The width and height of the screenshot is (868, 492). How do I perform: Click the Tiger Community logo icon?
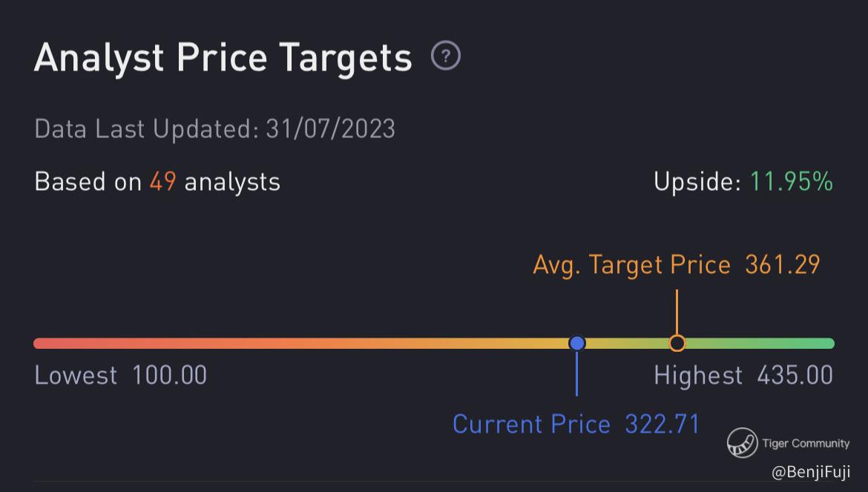coord(741,443)
